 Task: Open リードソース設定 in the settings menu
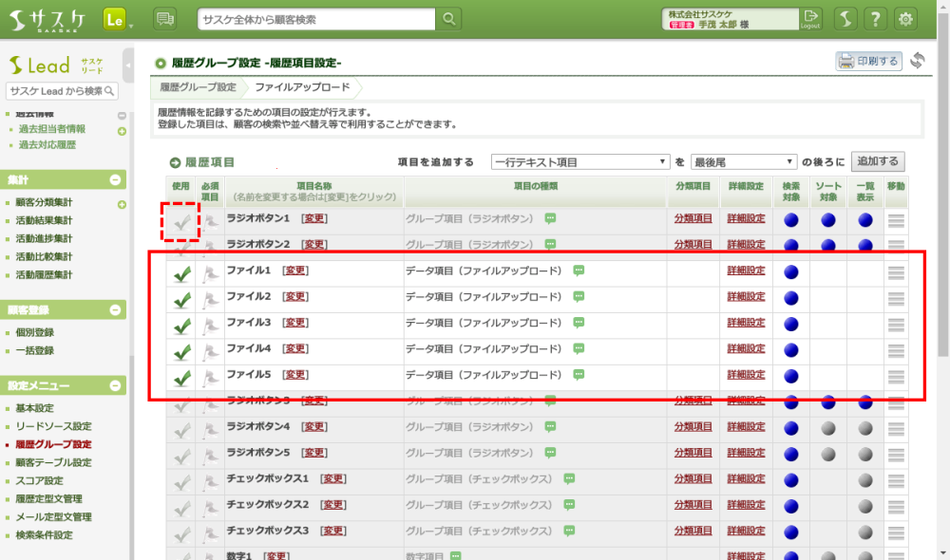tap(53, 426)
